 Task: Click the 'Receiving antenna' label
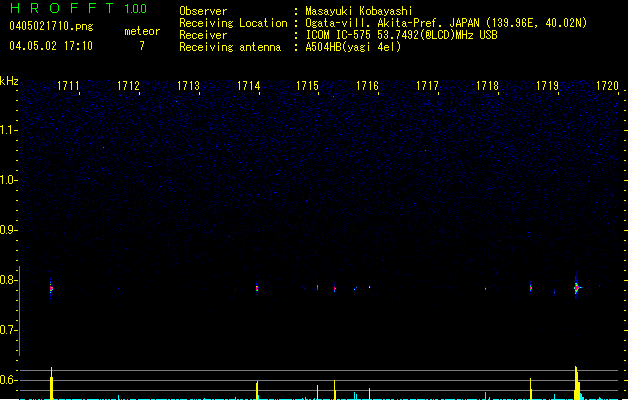230,47
